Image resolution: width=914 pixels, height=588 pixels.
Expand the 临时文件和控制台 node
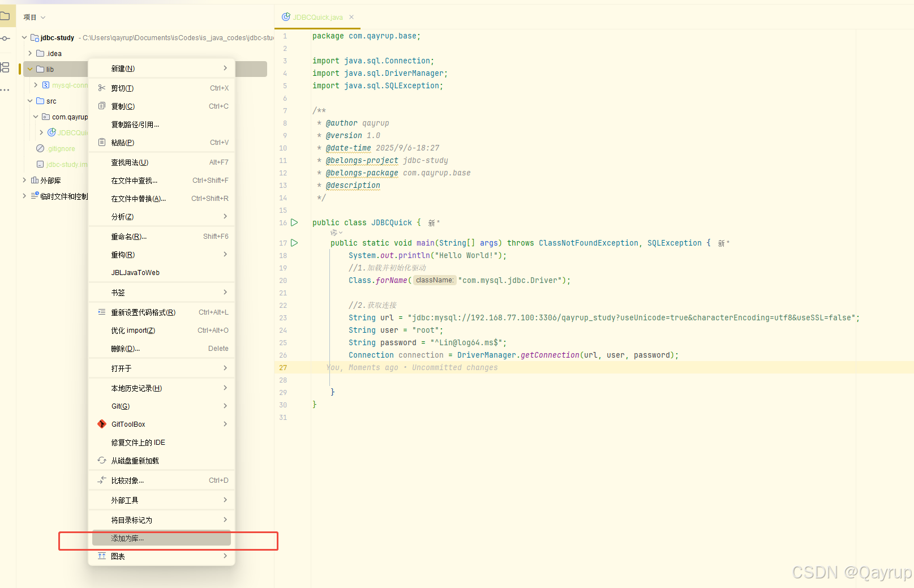24,196
